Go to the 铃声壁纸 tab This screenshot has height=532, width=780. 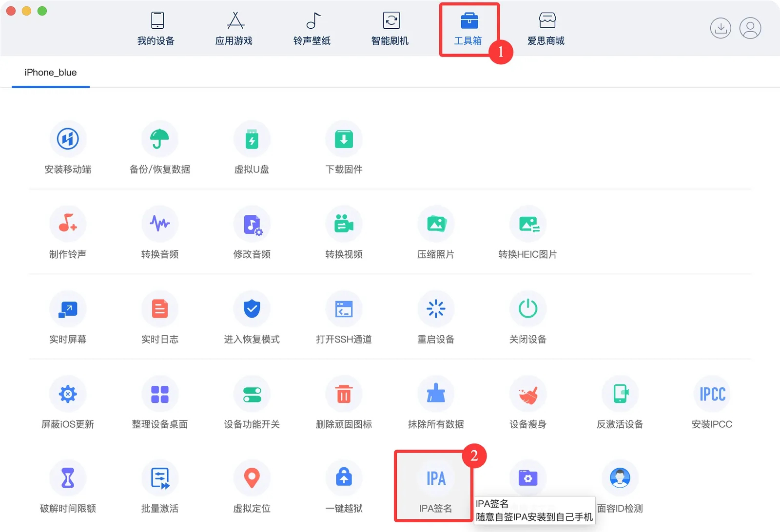[x=312, y=28]
